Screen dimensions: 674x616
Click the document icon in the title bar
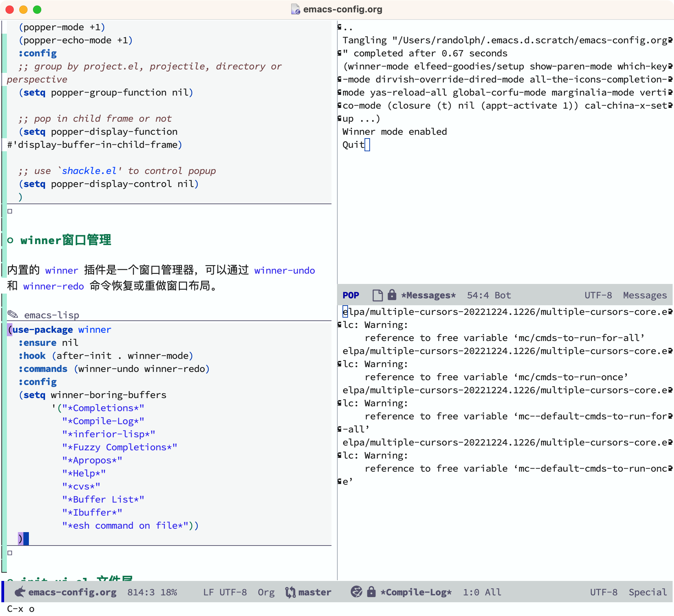click(x=296, y=9)
